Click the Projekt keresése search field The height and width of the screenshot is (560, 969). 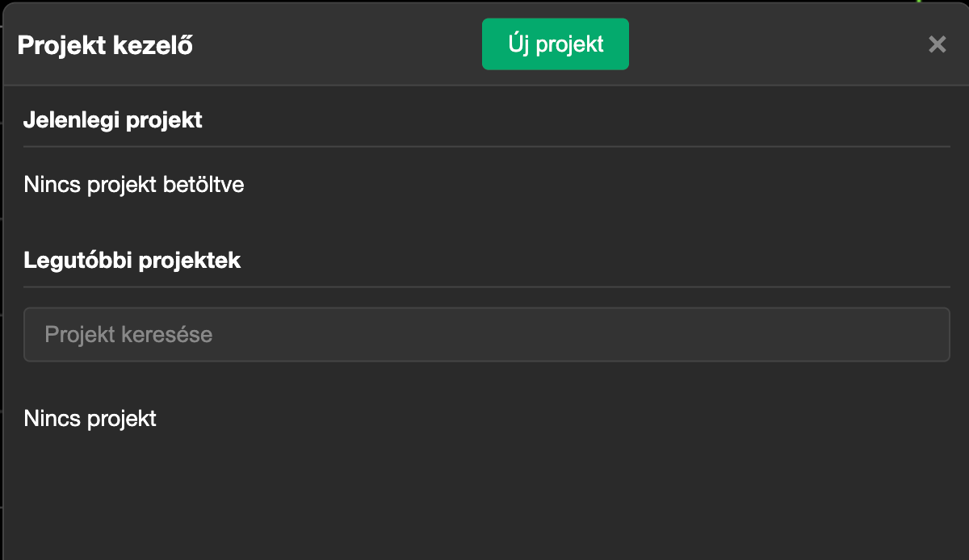click(487, 334)
